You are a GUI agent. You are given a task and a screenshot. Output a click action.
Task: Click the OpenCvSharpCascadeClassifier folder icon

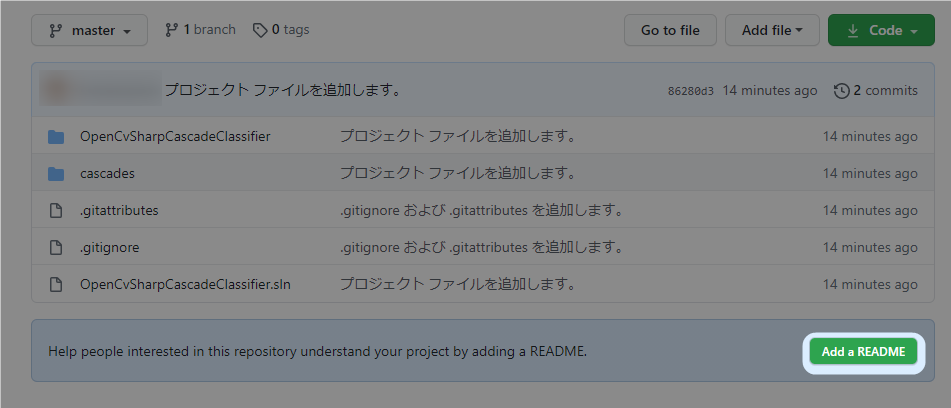coord(56,137)
